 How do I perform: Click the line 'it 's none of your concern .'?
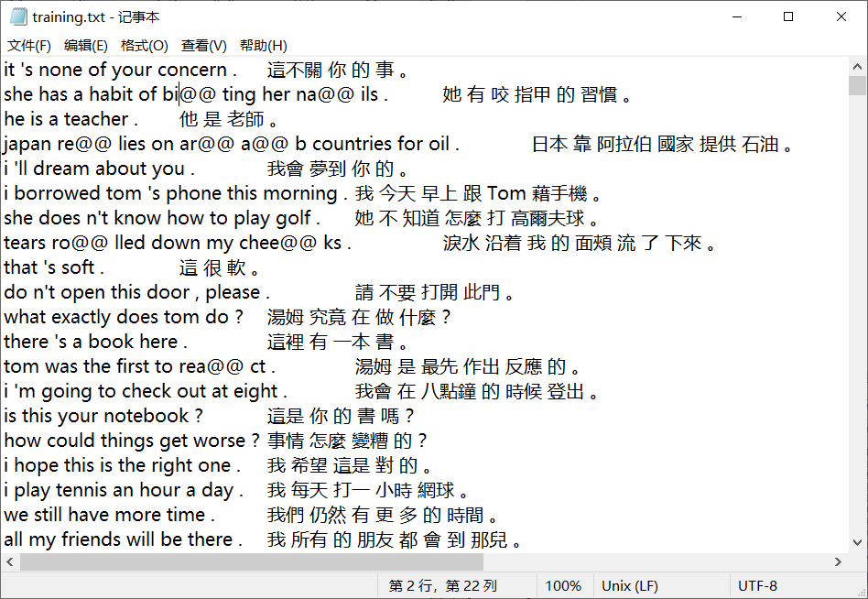pyautogui.click(x=120, y=70)
